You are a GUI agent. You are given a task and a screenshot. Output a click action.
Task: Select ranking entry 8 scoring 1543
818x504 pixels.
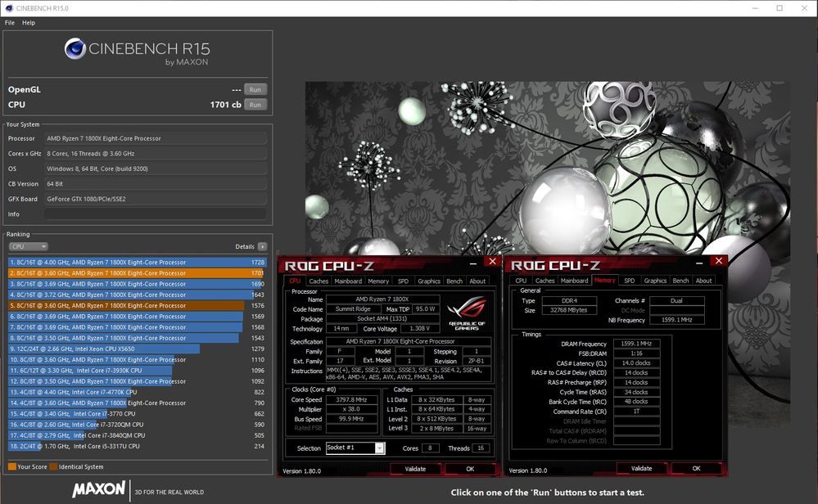[138, 338]
